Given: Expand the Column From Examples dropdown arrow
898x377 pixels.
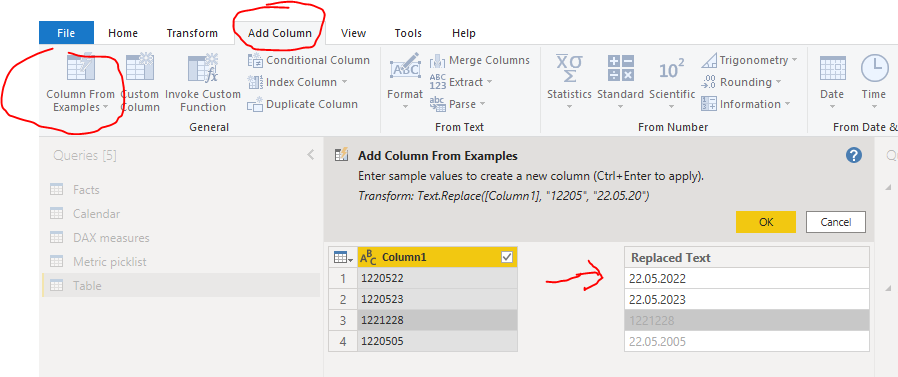Looking at the screenshot, I should click(x=105, y=108).
